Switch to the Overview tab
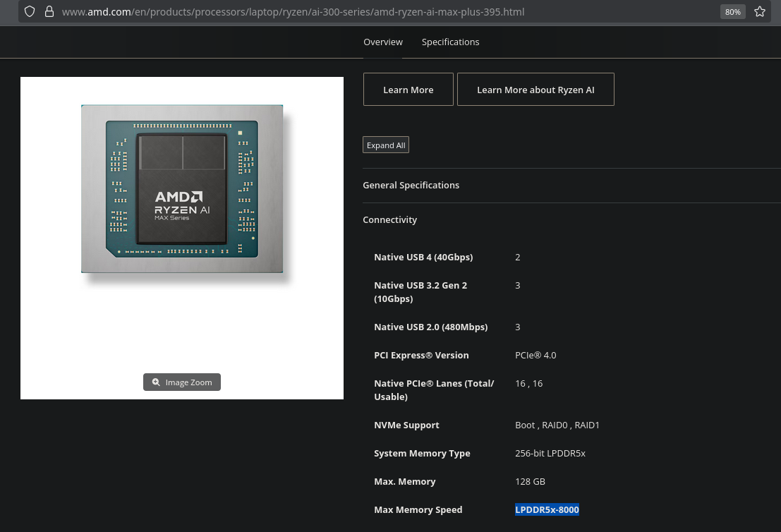 point(382,42)
